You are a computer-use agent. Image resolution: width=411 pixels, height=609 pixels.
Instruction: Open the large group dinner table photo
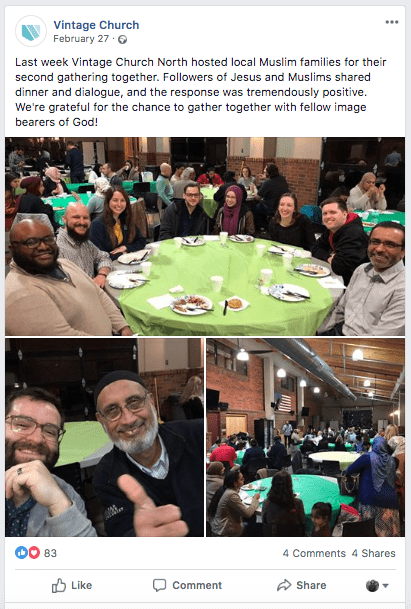[205, 236]
